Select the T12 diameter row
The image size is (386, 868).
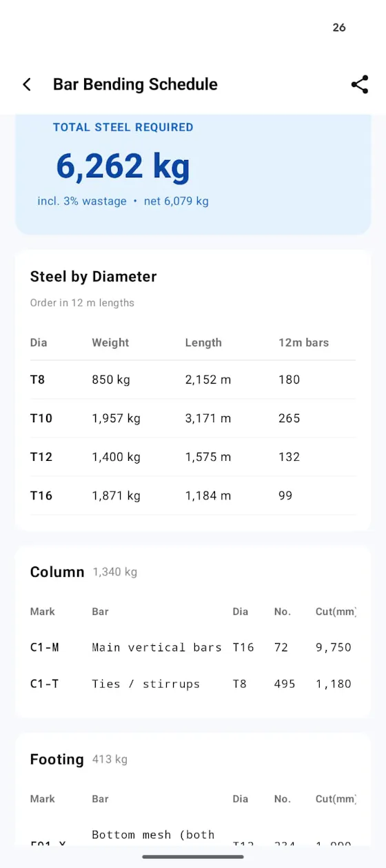tap(193, 457)
